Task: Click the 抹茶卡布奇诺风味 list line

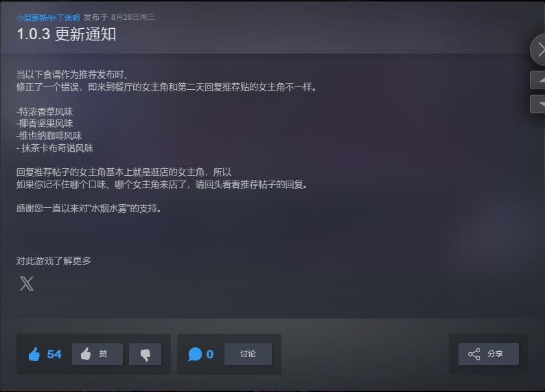Action: click(55, 148)
